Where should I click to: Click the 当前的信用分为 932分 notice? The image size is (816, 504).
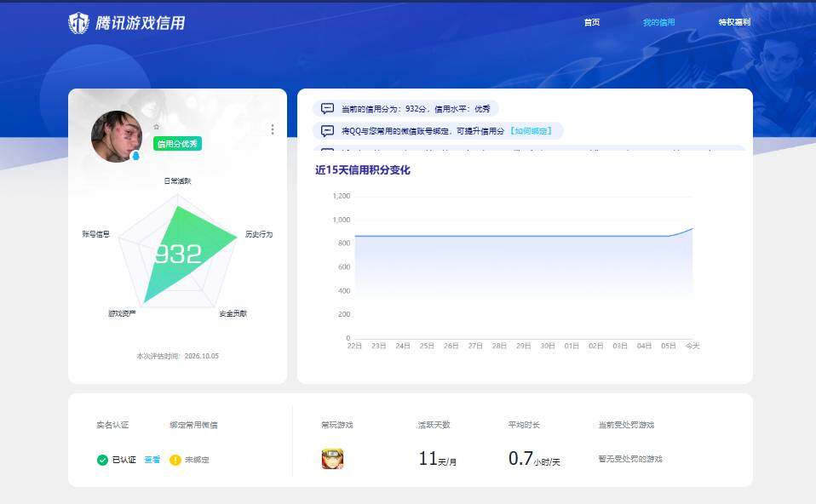point(405,108)
